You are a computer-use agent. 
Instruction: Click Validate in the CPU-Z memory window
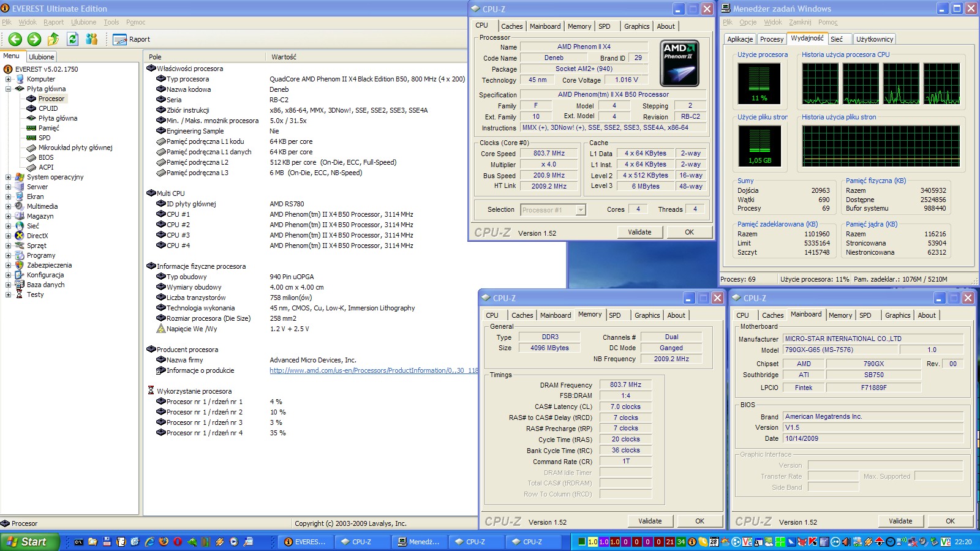[650, 521]
